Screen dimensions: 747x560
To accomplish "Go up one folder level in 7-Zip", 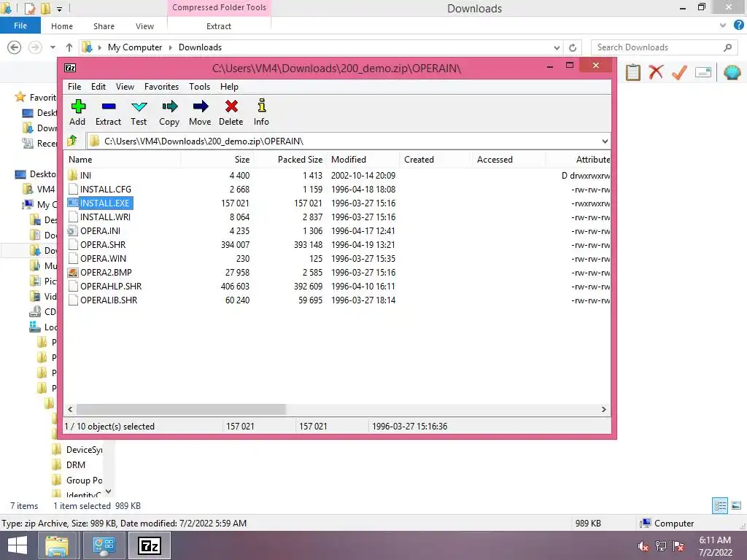I will click(x=72, y=141).
